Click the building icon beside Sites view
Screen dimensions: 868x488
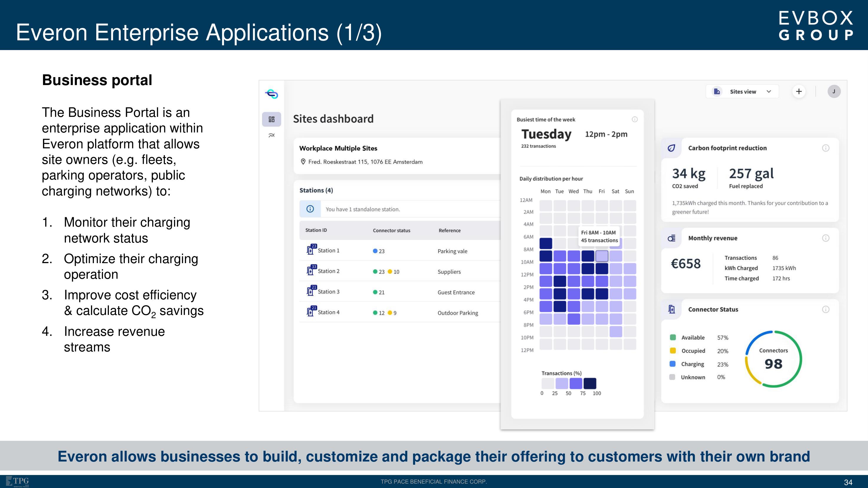(x=717, y=91)
